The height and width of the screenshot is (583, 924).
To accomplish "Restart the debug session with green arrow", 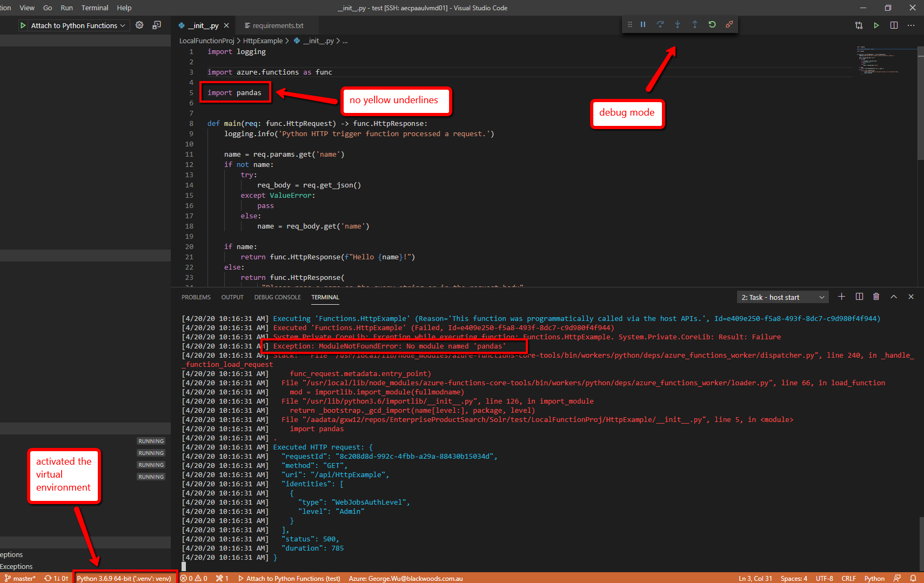I will click(x=712, y=24).
